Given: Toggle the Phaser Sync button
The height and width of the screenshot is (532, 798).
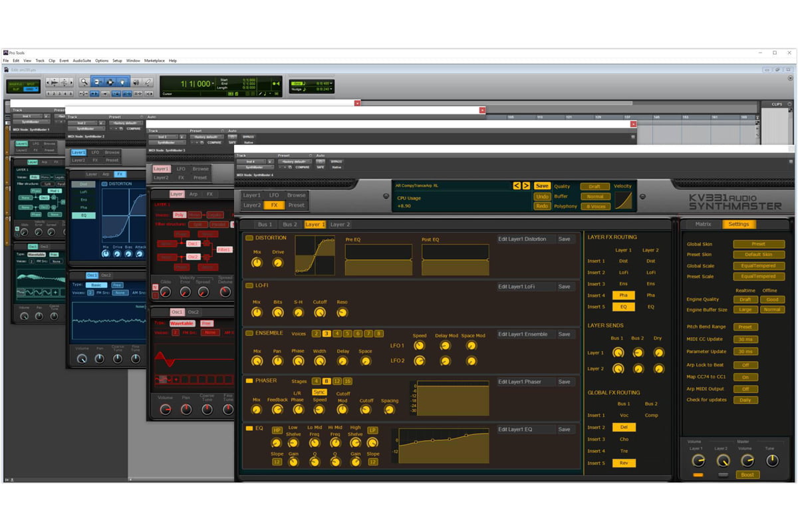Looking at the screenshot, I should (x=319, y=392).
